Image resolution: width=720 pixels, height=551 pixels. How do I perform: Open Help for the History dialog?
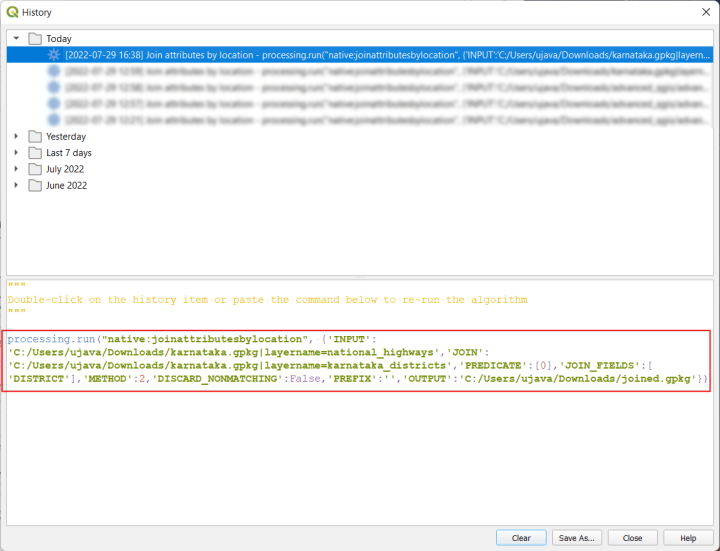[688, 538]
